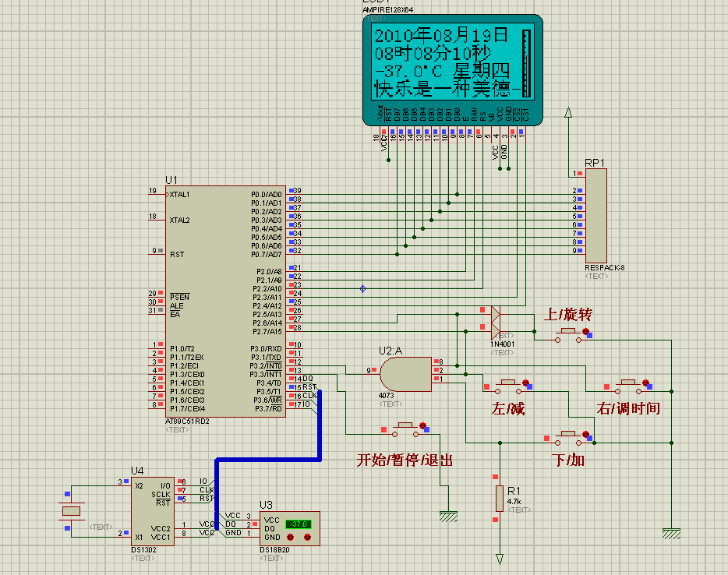Click the PSEN pin name on U1

180,298
